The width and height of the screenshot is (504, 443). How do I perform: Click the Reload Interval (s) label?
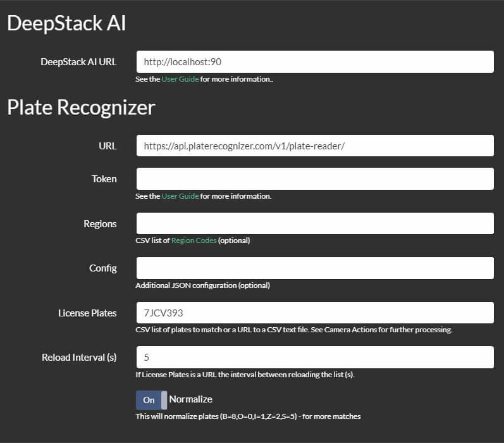tap(79, 358)
